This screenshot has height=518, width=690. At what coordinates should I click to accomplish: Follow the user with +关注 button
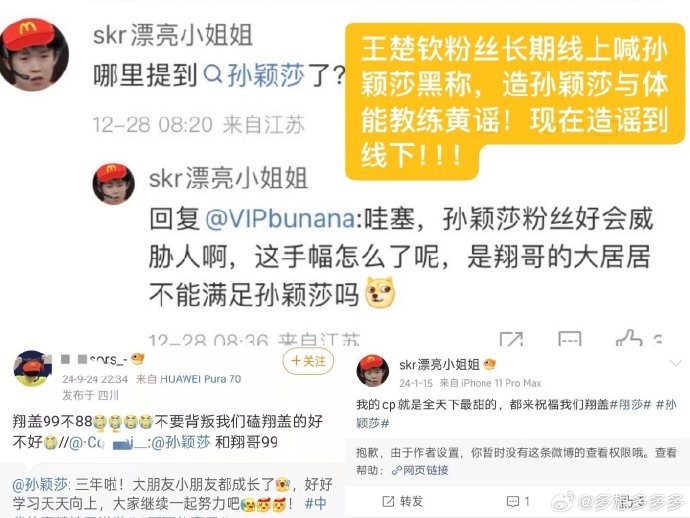coord(308,361)
